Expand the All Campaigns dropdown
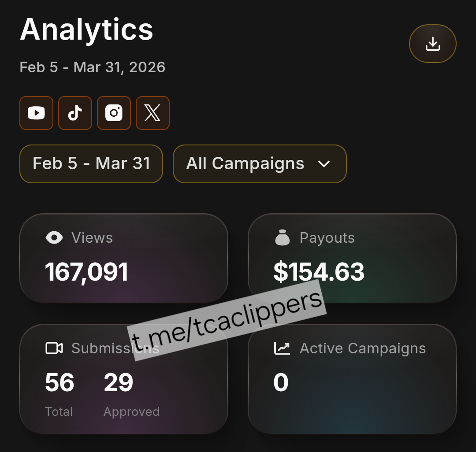476x452 pixels. (259, 164)
